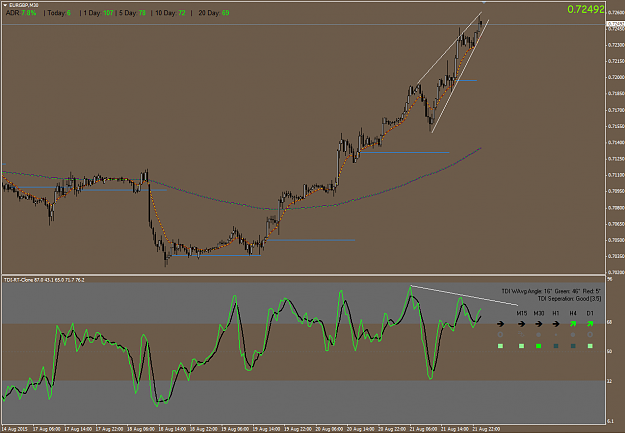Click the light green square in the unlabeled column before M15
The height and width of the screenshot is (434, 625).
(x=501, y=346)
